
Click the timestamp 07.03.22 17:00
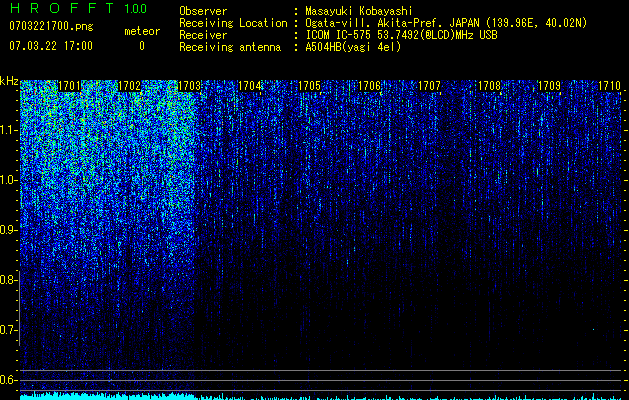click(51, 46)
